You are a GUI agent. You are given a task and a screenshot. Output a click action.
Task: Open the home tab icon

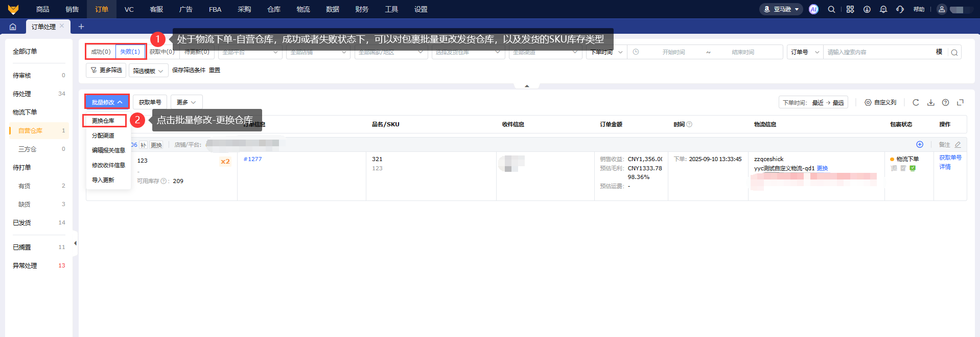point(13,27)
